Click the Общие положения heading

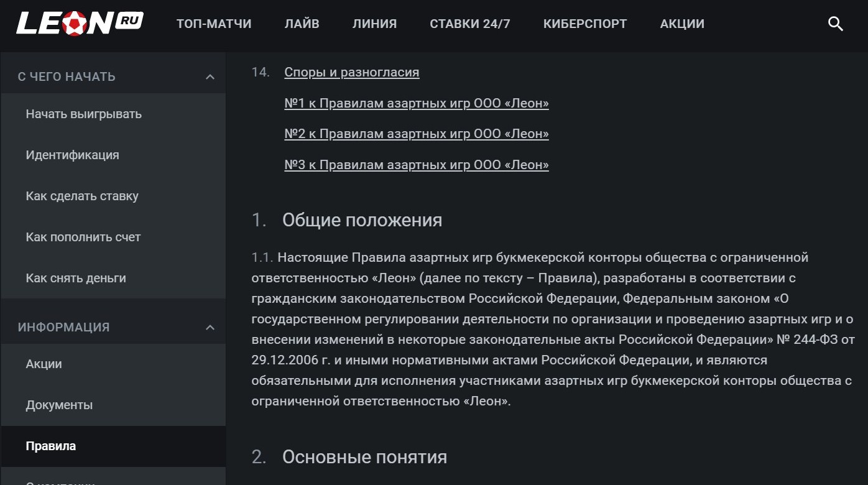(362, 220)
